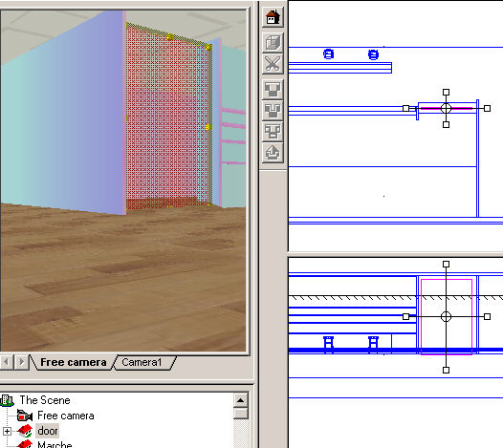503x448 pixels.
Task: Click the scene tree scrollbar thumb
Action: [241, 413]
